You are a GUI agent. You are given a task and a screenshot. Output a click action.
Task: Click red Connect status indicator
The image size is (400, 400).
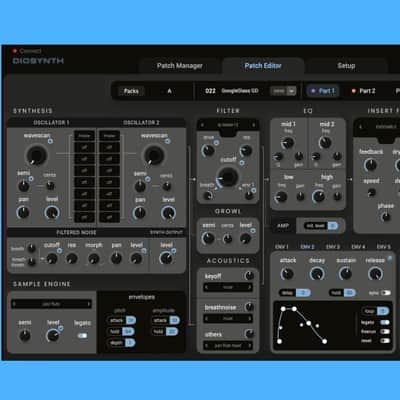point(15,51)
